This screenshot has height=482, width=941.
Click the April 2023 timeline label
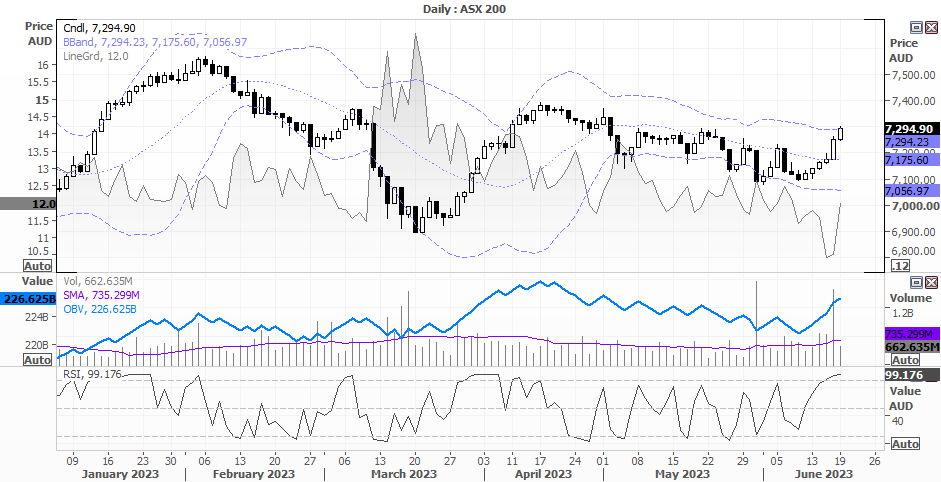[x=544, y=474]
